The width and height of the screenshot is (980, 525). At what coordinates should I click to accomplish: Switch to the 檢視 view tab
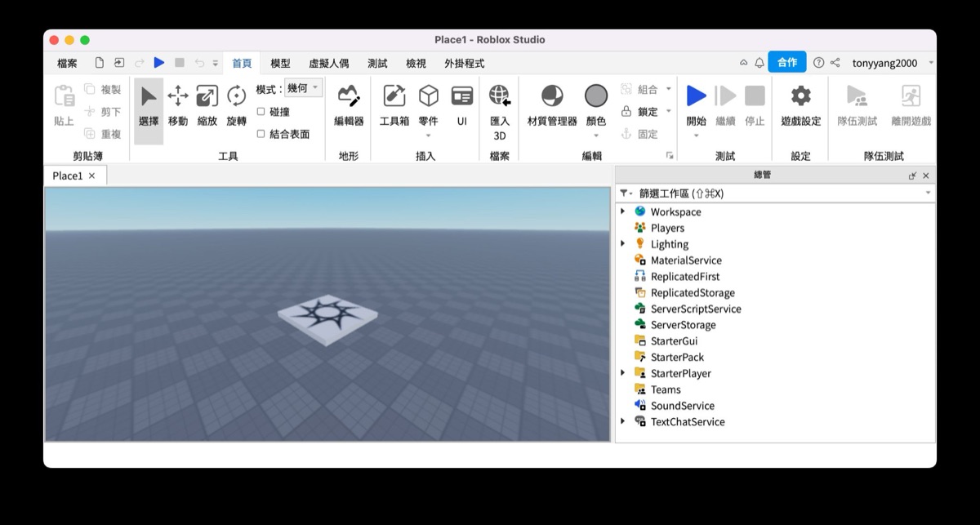pos(416,63)
